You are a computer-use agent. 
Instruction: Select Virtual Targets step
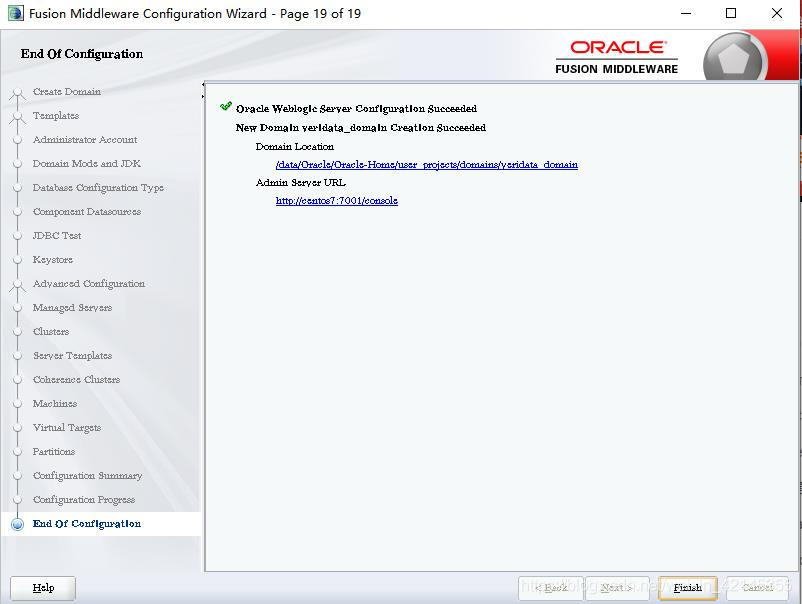66,428
